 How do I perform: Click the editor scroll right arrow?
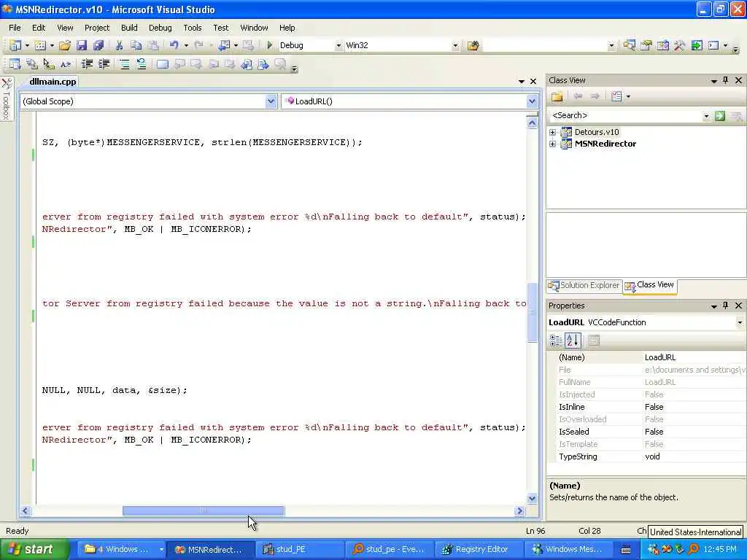(519, 511)
